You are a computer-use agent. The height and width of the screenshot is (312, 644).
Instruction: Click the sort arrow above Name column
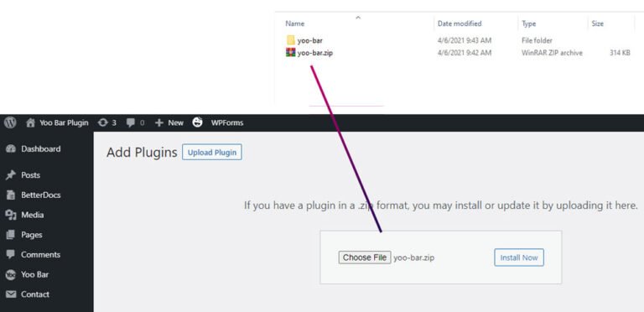coord(358,18)
